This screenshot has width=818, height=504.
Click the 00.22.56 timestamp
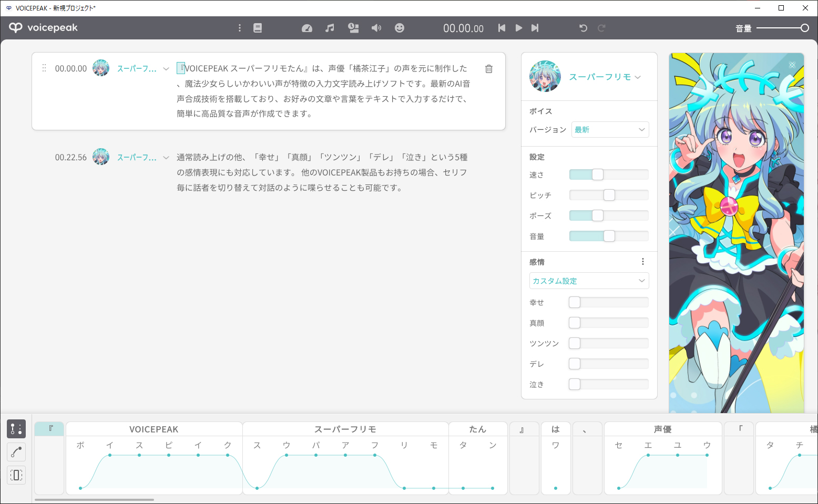(x=71, y=157)
